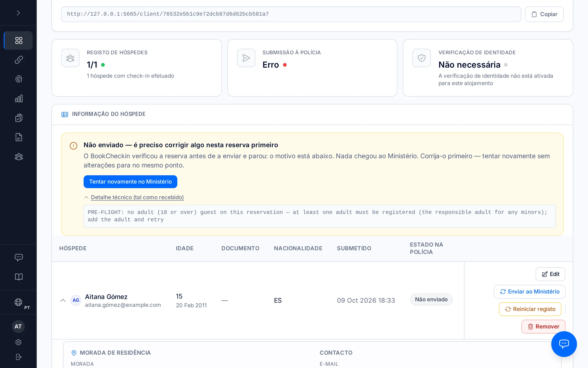Collapse the Aitana Gómez guest row chevron

(63, 300)
